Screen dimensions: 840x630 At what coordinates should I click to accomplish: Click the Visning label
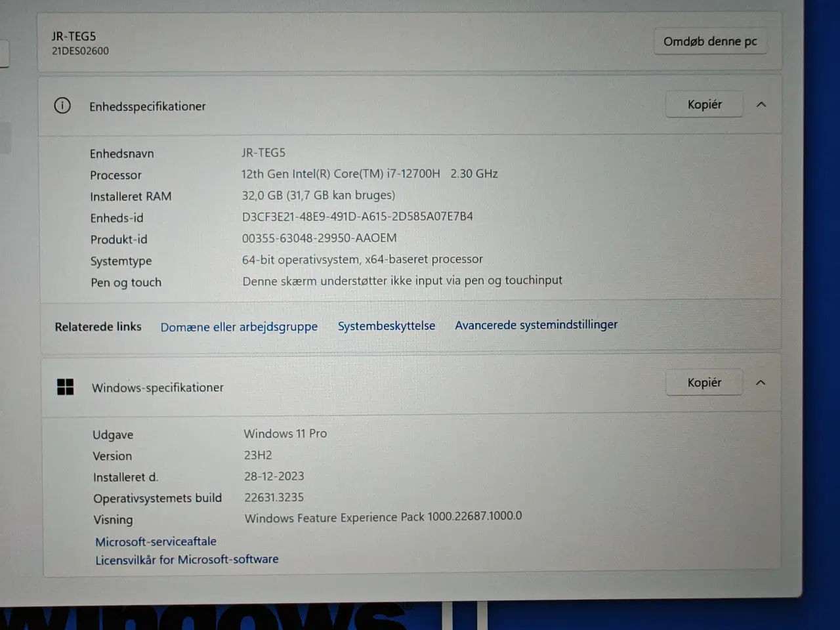point(113,520)
